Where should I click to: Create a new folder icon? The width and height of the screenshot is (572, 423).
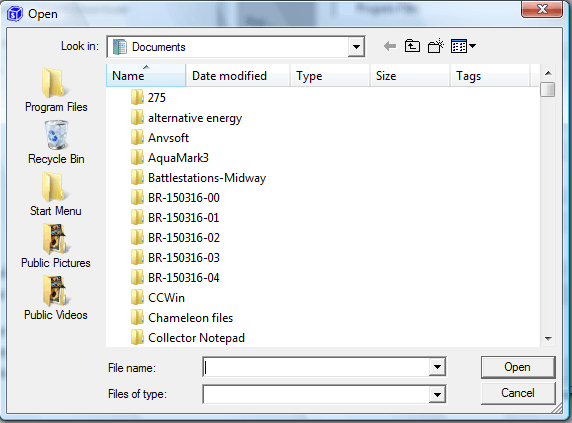(x=436, y=46)
